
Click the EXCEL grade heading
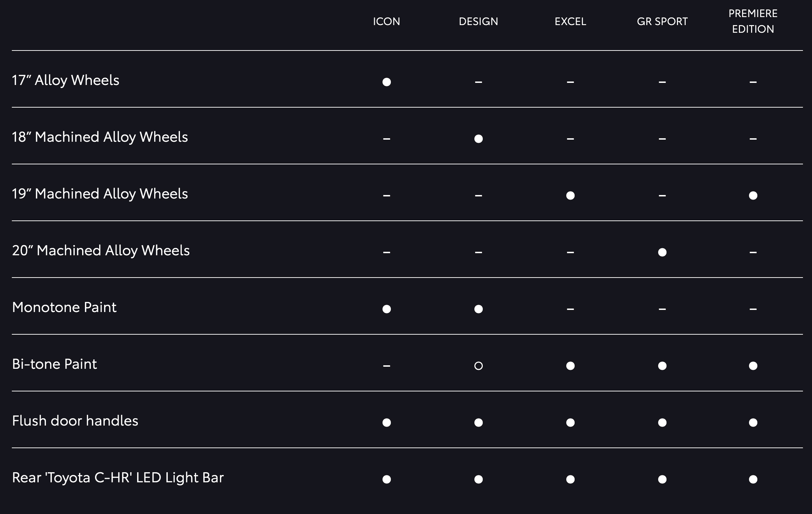click(570, 22)
